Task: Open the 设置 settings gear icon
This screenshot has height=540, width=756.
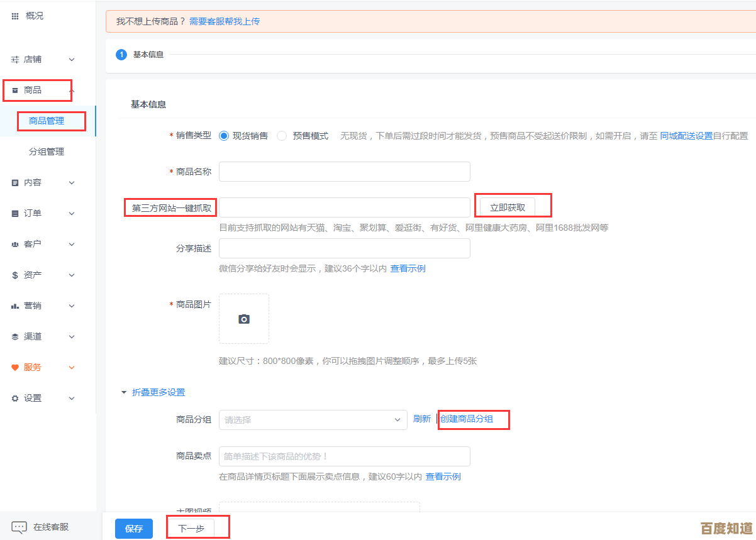Action: tap(15, 398)
